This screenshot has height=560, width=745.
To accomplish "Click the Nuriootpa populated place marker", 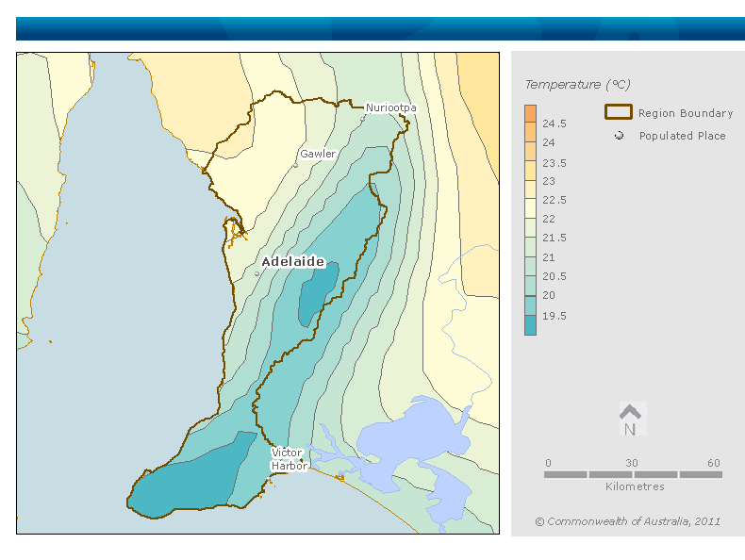I will click(362, 119).
